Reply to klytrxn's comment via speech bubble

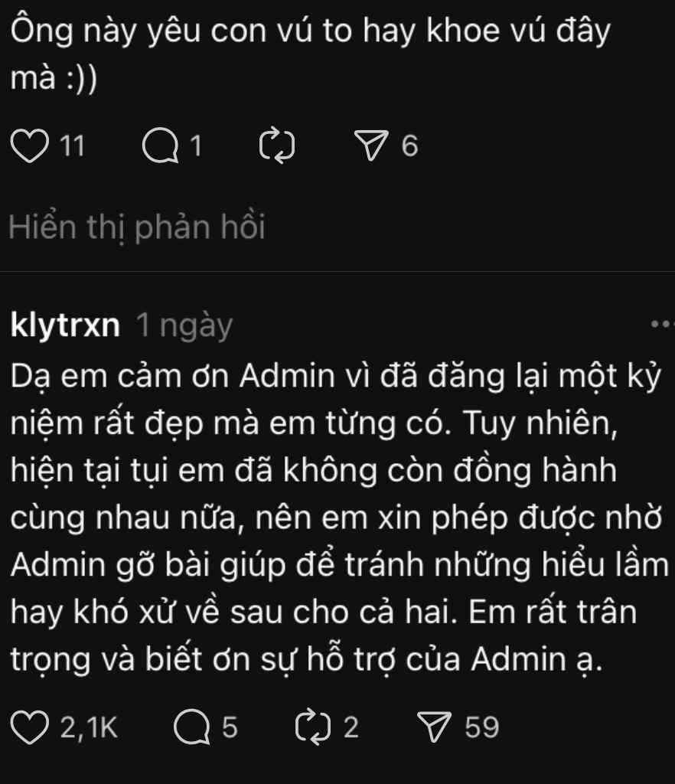coord(192,727)
